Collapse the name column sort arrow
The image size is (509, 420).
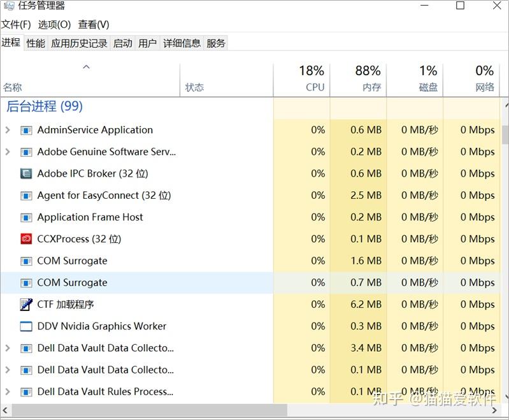click(86, 67)
